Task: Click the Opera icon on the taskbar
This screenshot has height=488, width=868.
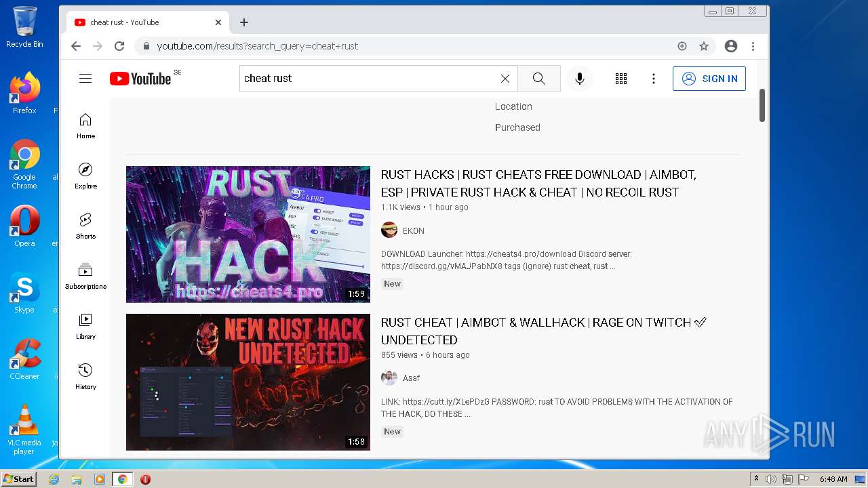Action: [145, 479]
